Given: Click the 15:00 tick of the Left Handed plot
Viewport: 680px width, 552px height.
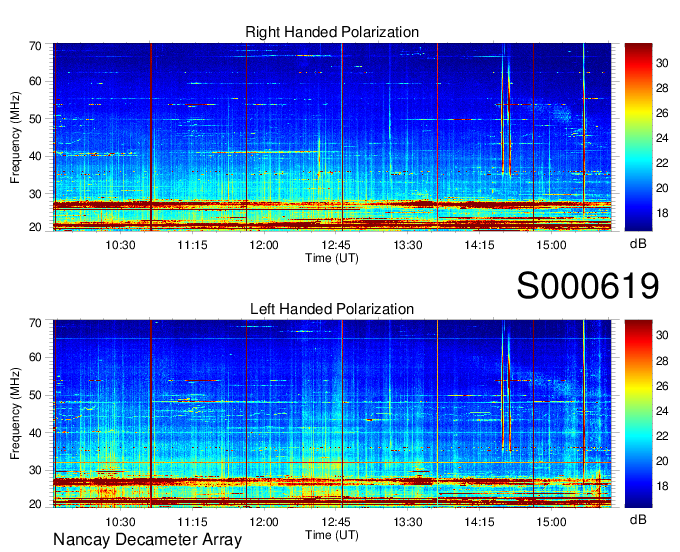Looking at the screenshot, I should point(551,522).
